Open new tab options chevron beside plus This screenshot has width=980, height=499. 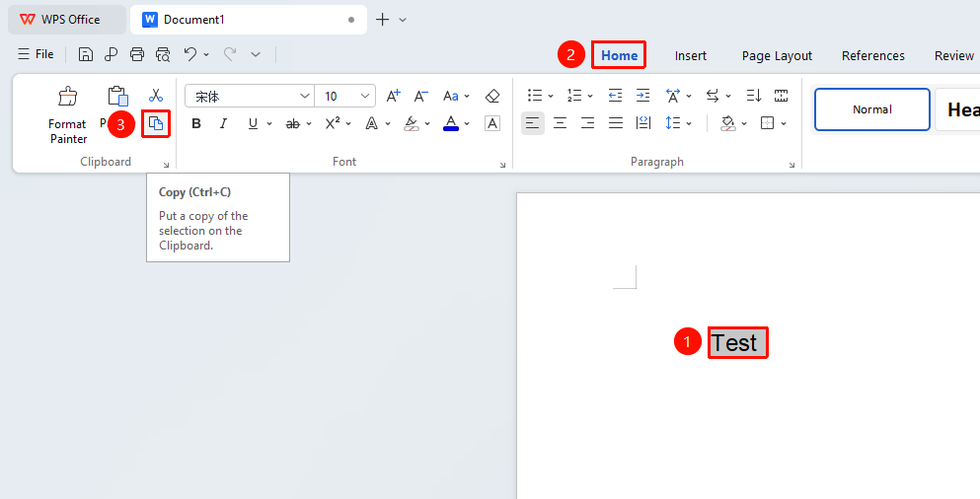point(403,20)
